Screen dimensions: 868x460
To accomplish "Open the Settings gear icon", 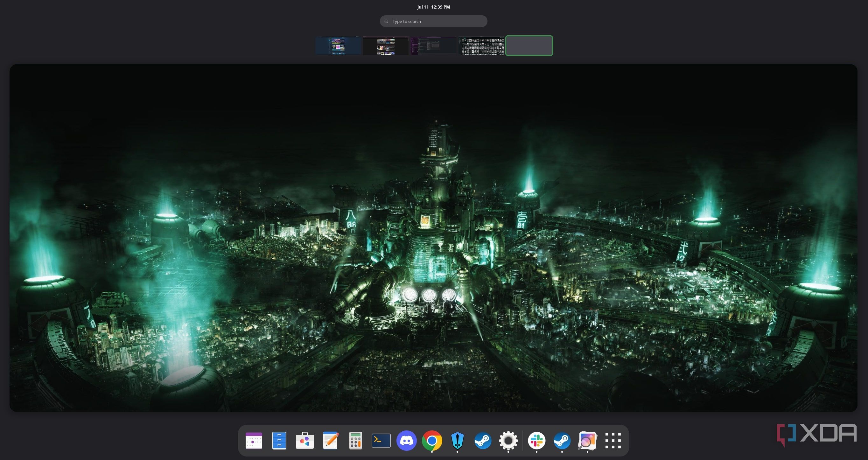I will tap(508, 441).
